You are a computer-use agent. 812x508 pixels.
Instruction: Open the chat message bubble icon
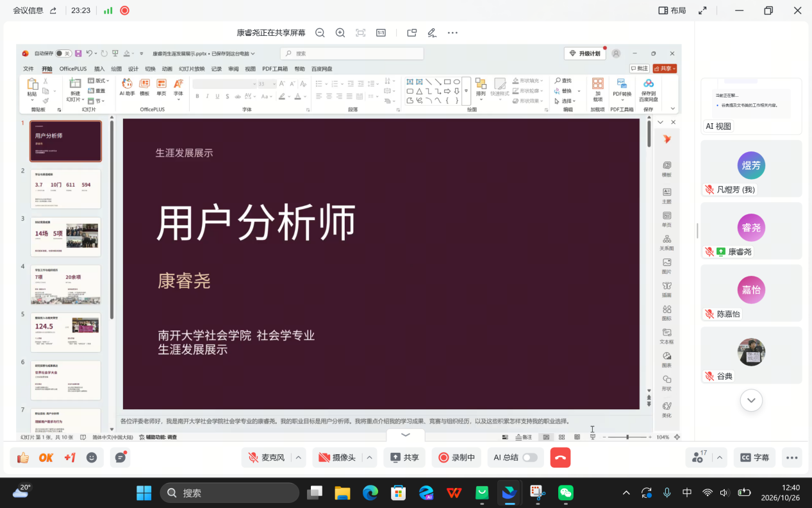point(120,457)
